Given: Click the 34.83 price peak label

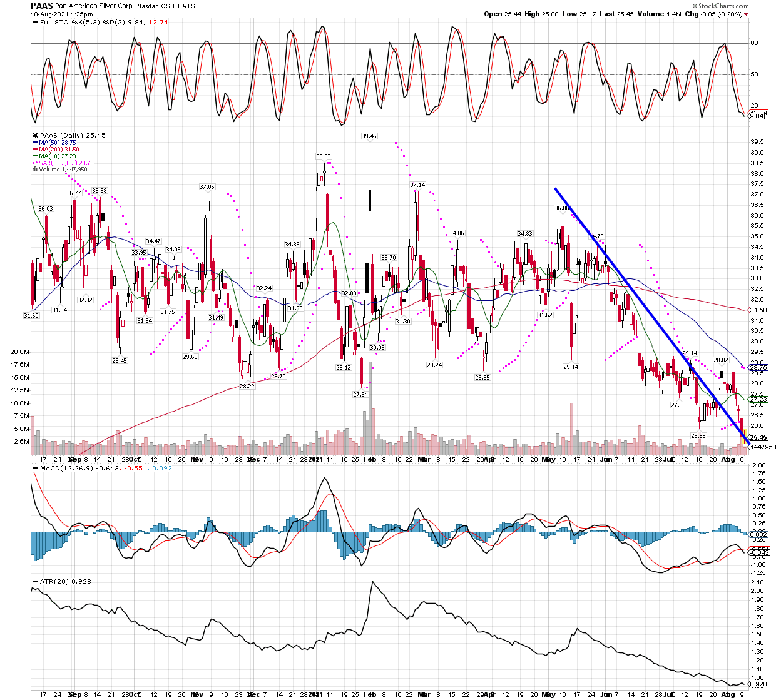Looking at the screenshot, I should [x=524, y=234].
